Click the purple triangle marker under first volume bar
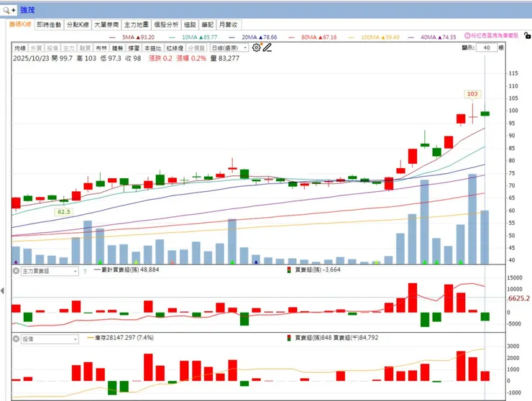The width and height of the screenshot is (532, 401). (x=16, y=262)
